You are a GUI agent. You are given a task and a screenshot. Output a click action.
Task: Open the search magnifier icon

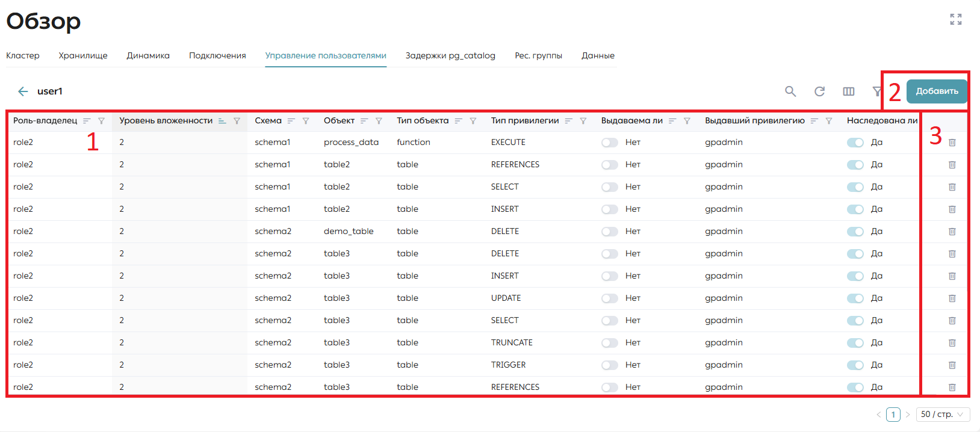790,91
